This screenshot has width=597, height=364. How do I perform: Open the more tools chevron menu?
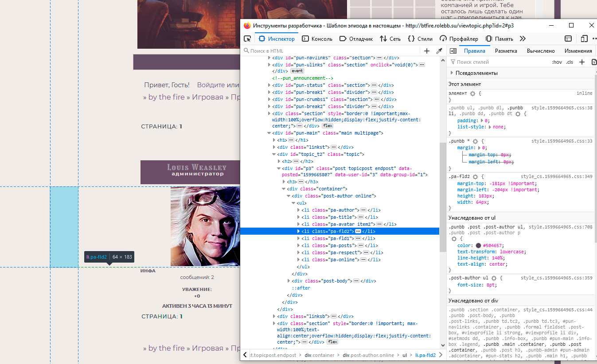(x=523, y=39)
